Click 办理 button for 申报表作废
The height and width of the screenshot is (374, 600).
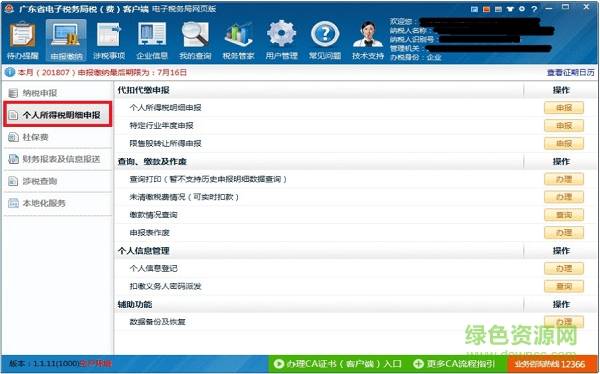click(x=564, y=232)
